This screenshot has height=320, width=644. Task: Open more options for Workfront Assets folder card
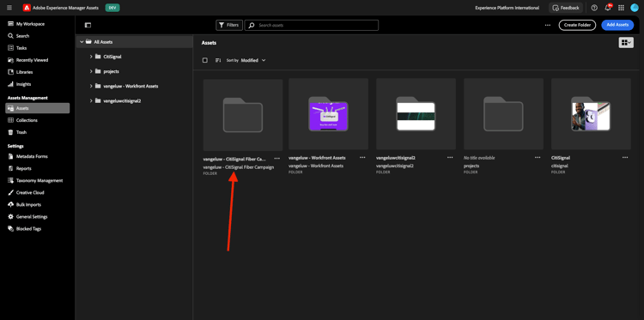(362, 158)
